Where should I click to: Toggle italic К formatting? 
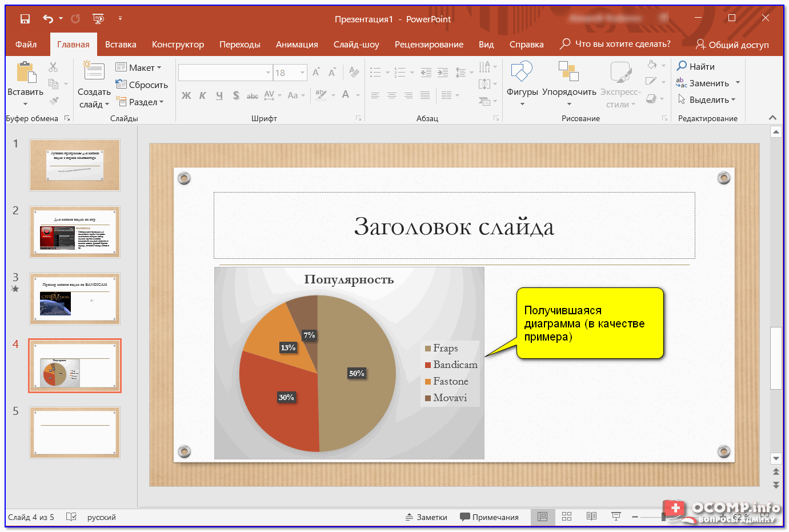[x=202, y=95]
